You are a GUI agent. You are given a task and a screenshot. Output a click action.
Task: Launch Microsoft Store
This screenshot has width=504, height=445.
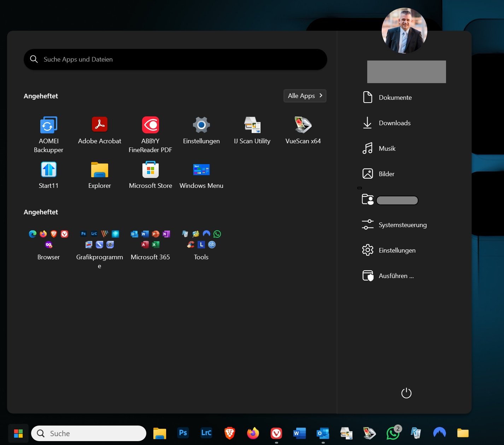pos(150,175)
